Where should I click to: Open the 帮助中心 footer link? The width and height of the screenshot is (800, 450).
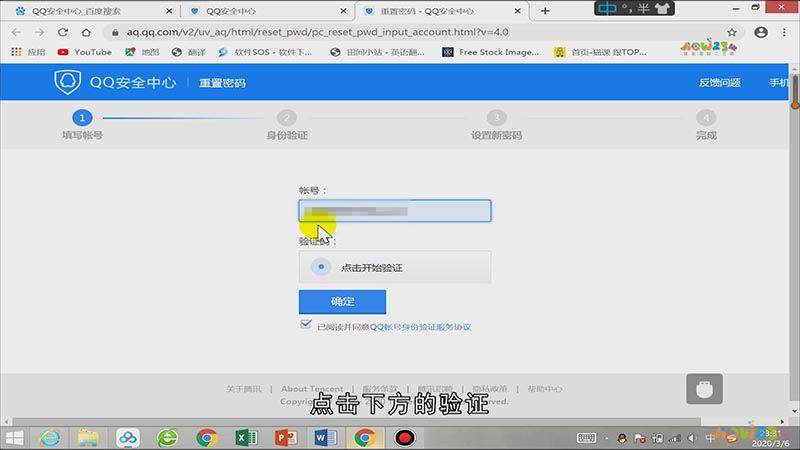[x=545, y=389]
